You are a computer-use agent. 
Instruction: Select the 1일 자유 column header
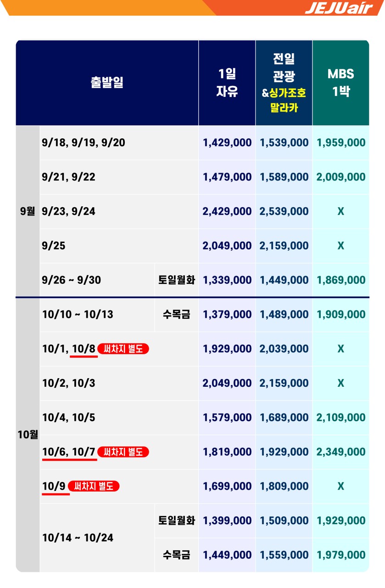click(x=227, y=83)
